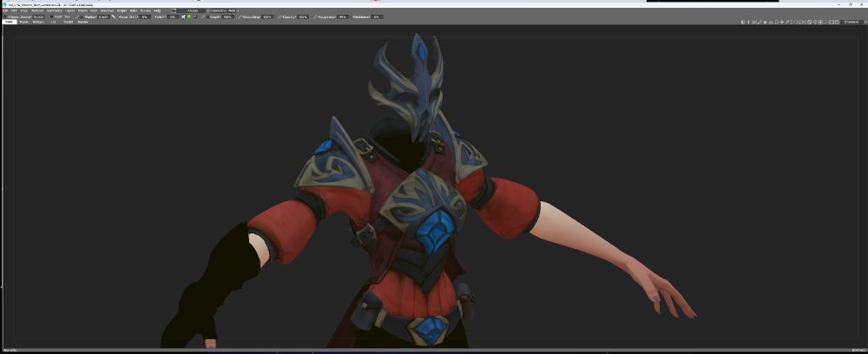Viewport: 868px width, 354px height.
Task: Click the Smoothing value field
Action: coord(267,17)
